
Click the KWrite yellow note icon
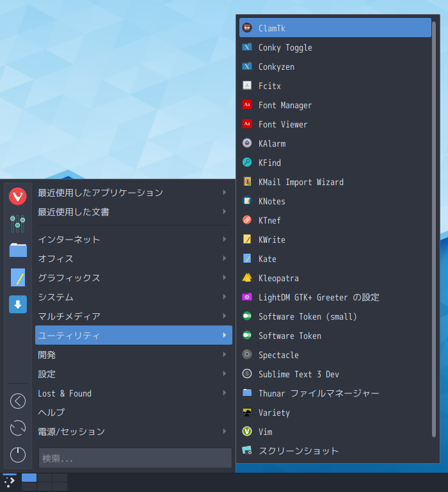(x=247, y=239)
